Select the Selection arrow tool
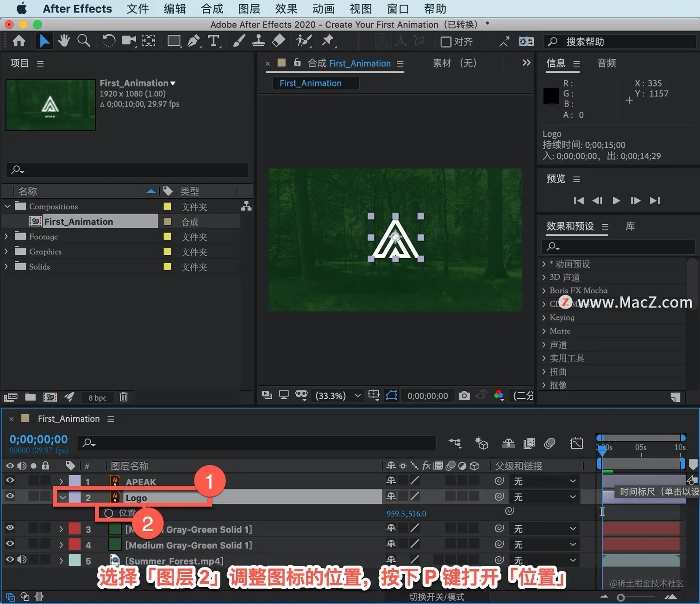 [x=44, y=41]
